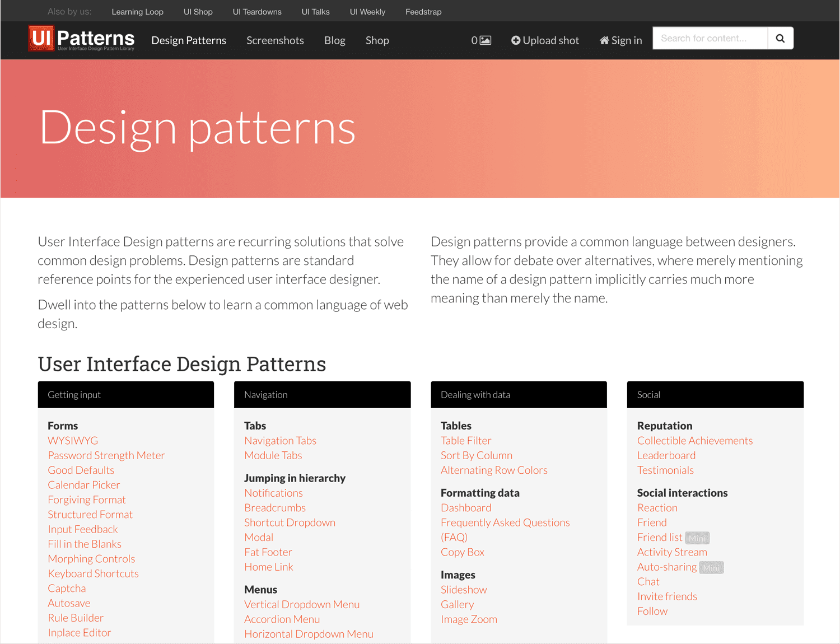Image resolution: width=840 pixels, height=644 pixels.
Task: Click the search magnifier button
Action: (780, 38)
